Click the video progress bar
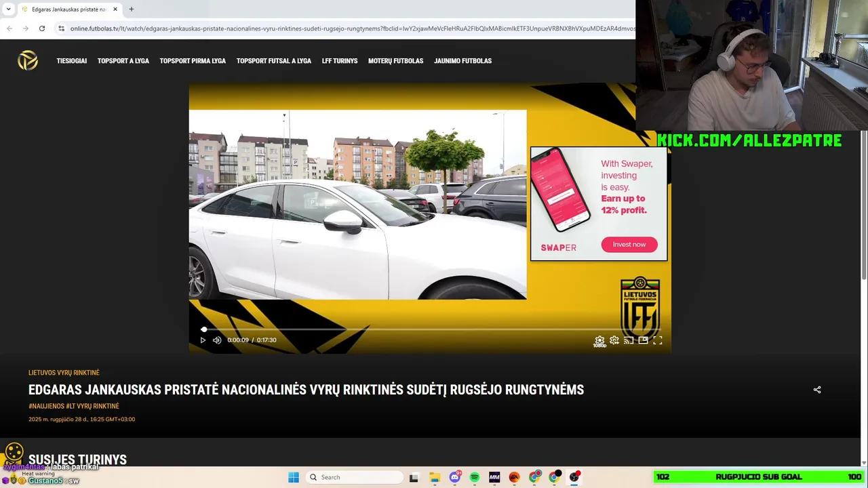868x488 pixels. pos(430,329)
